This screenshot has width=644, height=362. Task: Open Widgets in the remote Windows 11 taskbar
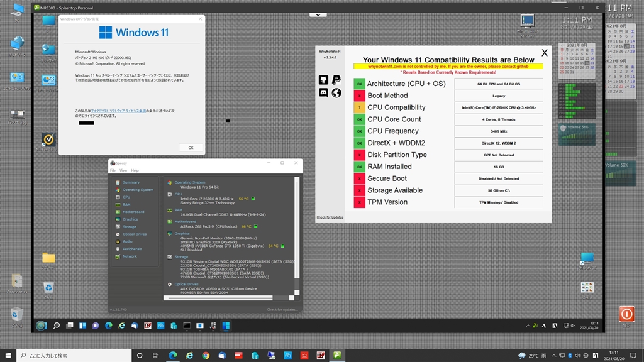pos(82,326)
